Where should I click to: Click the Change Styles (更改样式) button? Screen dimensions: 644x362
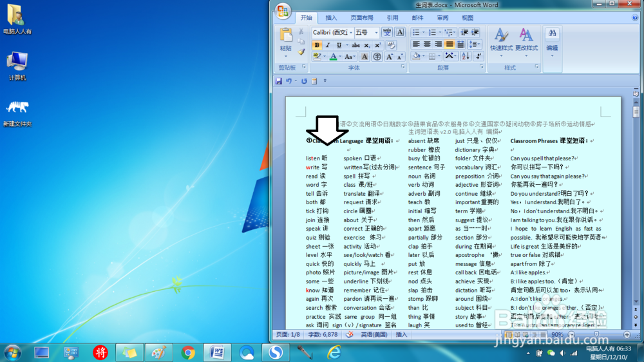(x=527, y=43)
